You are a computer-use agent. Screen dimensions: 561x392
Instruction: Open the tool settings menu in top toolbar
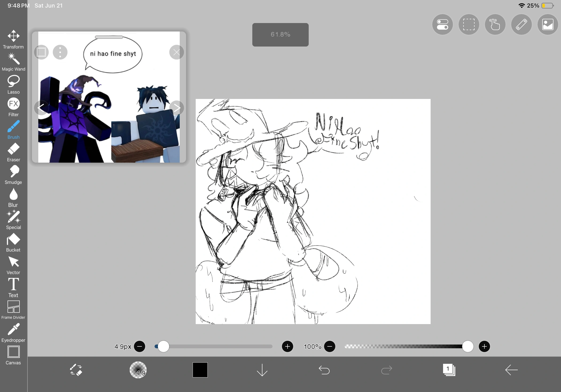[443, 24]
